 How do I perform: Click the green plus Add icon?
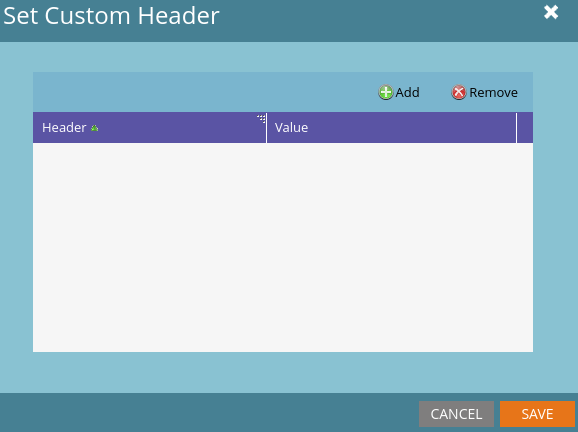(386, 92)
